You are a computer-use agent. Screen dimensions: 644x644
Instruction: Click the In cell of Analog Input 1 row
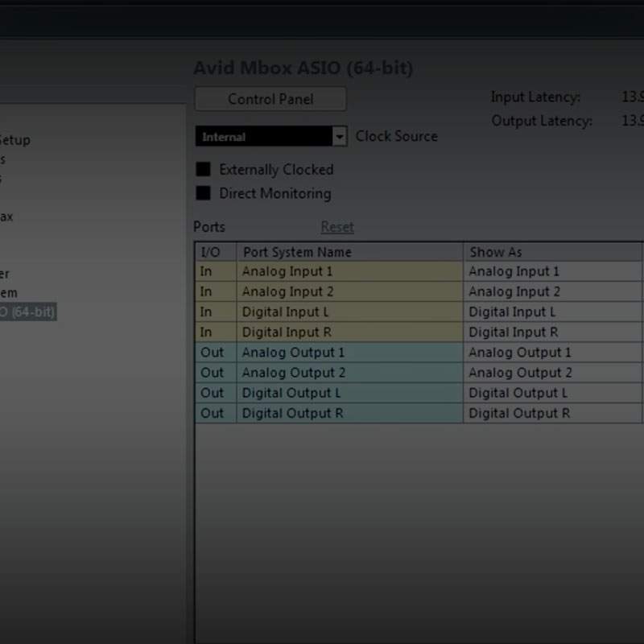[x=216, y=271]
